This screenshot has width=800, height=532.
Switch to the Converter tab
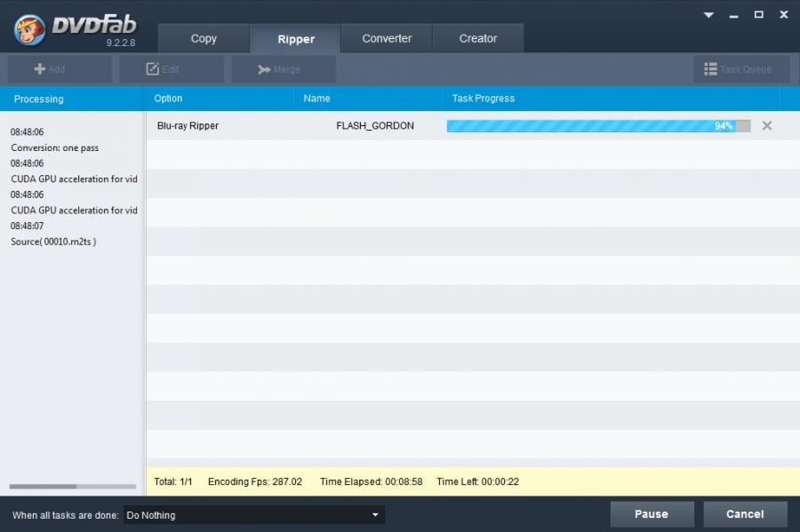387,38
